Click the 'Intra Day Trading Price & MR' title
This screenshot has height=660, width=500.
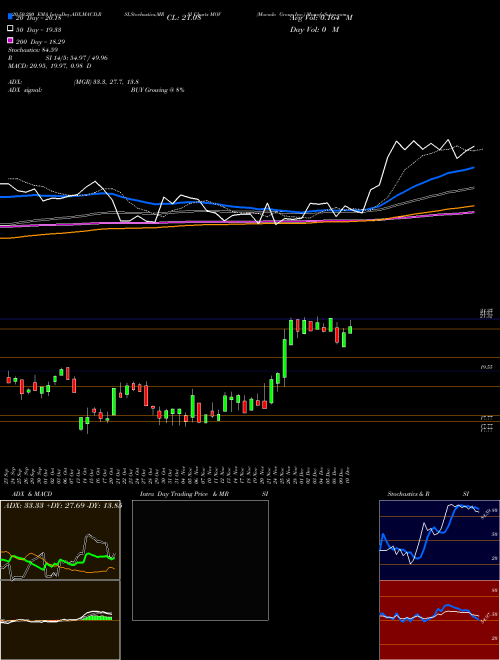[x=184, y=494]
